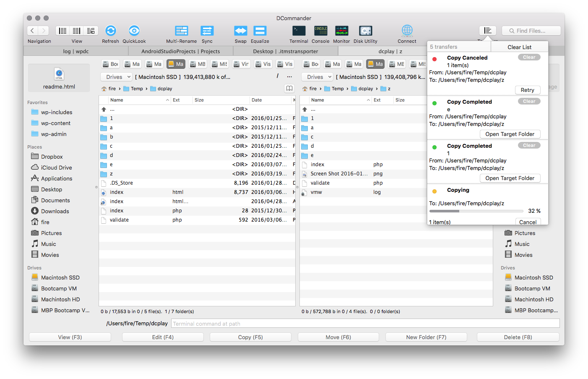Image resolution: width=588 pixels, height=379 pixels.
Task: Open Target Folder for copy of 1
Action: [x=510, y=178]
